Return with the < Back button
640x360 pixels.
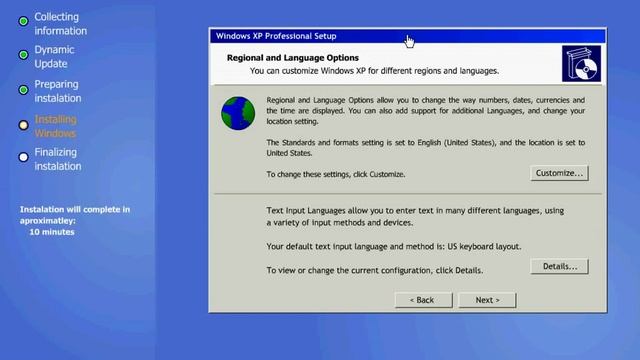point(424,300)
